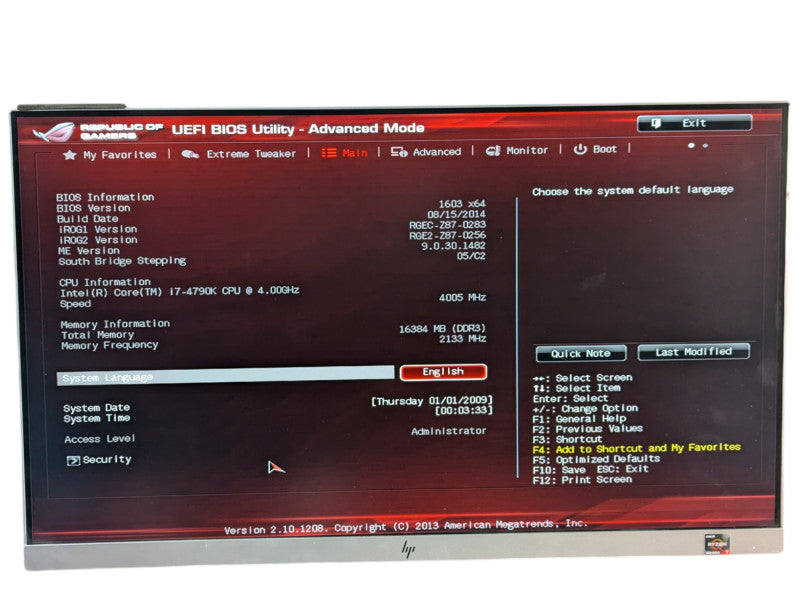Open the Quick Note button
The height and width of the screenshot is (602, 800).
pos(581,354)
